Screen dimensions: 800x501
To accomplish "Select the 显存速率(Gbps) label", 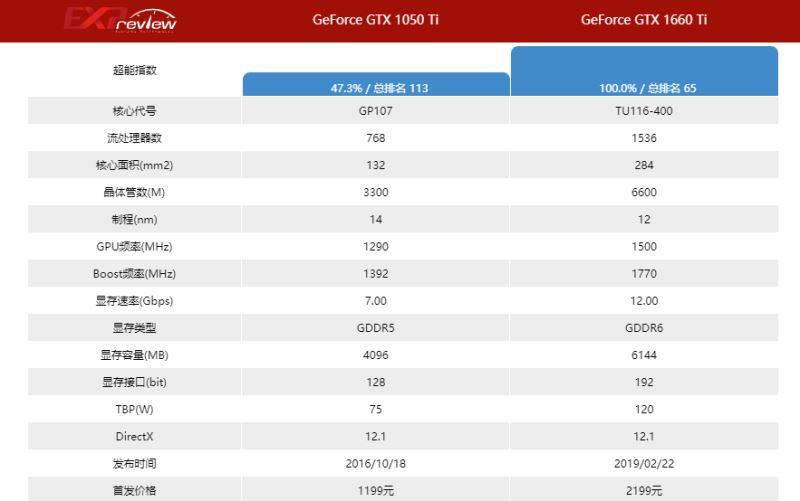I will [135, 301].
